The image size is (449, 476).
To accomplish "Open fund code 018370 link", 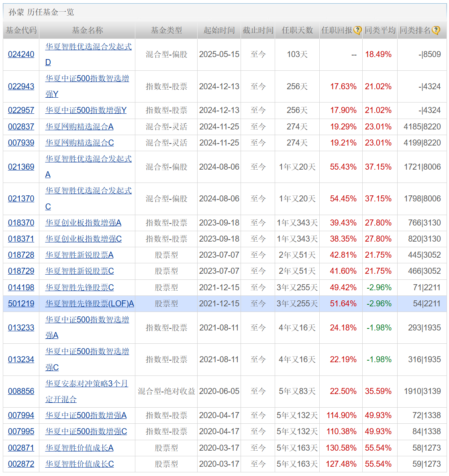I will pyautogui.click(x=21, y=223).
